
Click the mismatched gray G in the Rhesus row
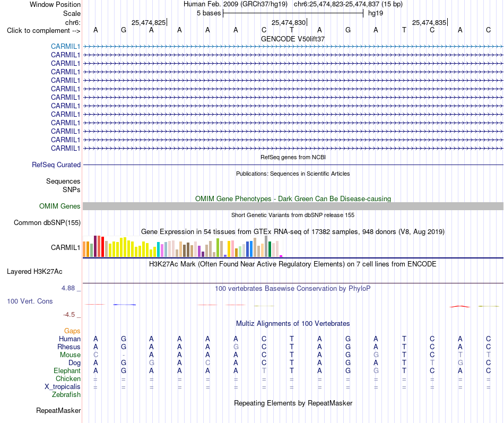(236, 347)
